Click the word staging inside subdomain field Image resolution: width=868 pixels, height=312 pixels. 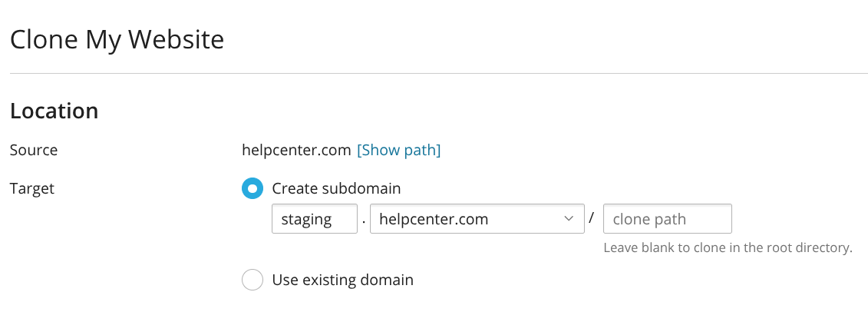pyautogui.click(x=306, y=220)
